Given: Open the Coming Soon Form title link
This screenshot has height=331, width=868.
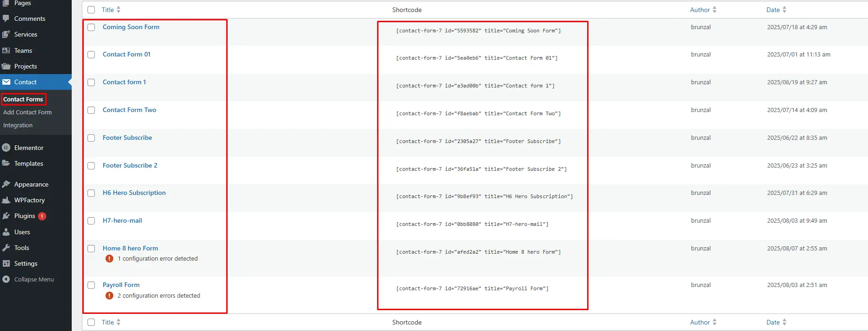Looking at the screenshot, I should click(131, 27).
